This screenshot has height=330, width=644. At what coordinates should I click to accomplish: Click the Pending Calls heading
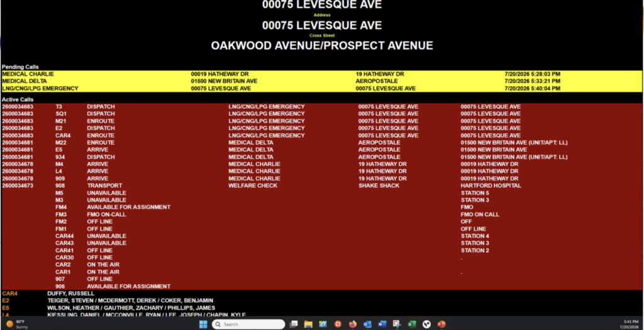point(20,67)
